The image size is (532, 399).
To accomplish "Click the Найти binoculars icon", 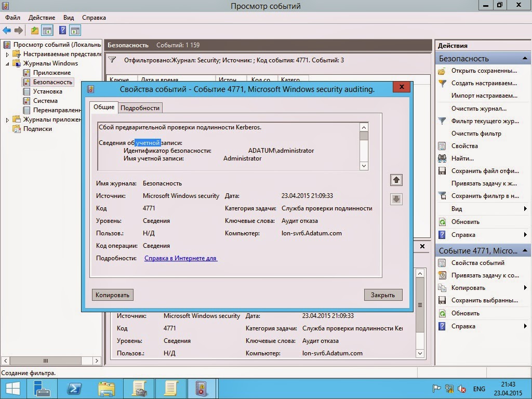I will [x=442, y=158].
